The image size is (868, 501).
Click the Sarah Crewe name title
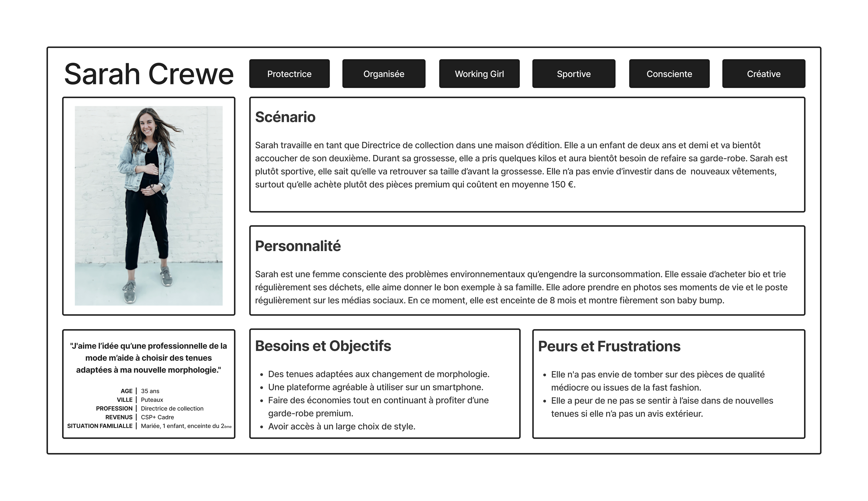tap(149, 74)
